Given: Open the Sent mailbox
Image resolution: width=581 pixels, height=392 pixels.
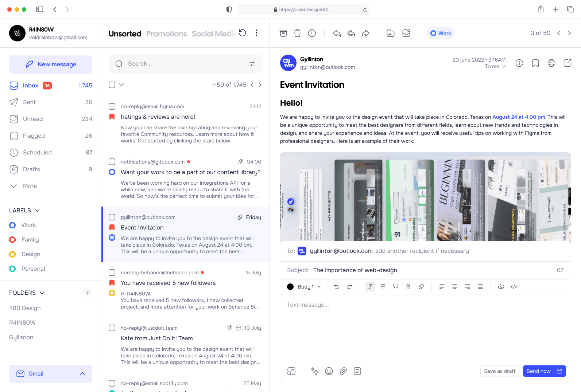Looking at the screenshot, I should pos(29,102).
